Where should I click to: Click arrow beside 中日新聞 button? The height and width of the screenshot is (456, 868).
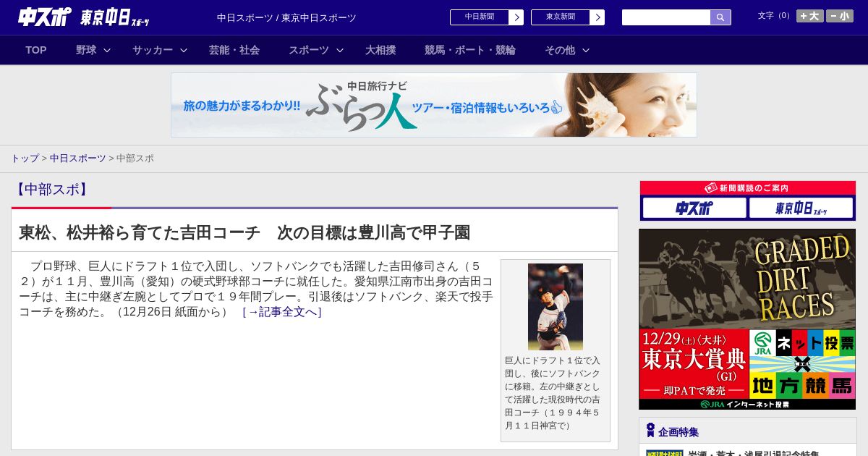(x=516, y=17)
